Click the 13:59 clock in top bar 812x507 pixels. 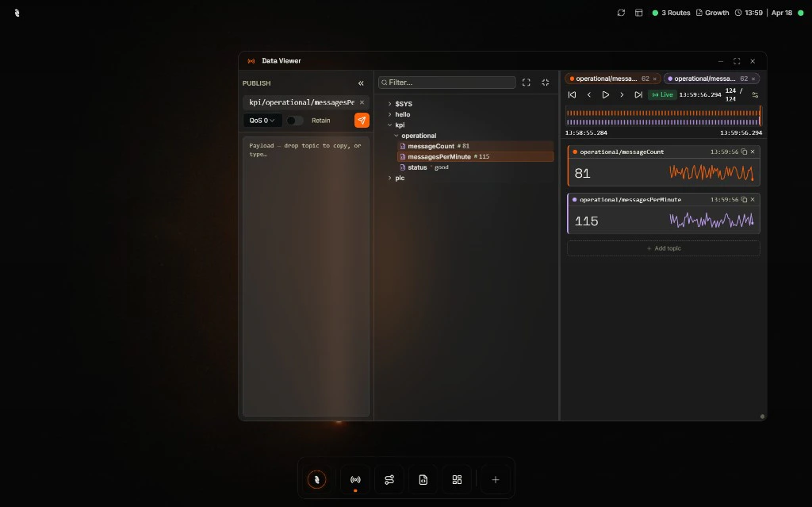click(x=749, y=13)
